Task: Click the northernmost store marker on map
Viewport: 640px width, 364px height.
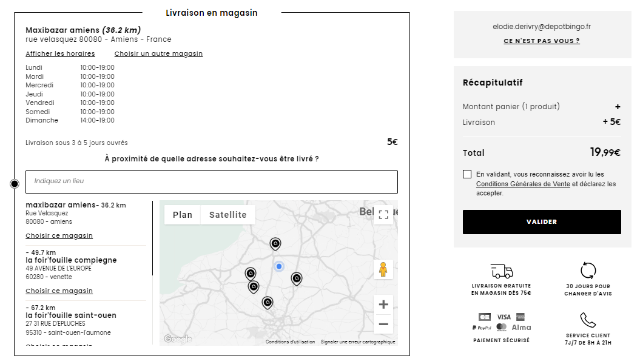Action: pyautogui.click(x=275, y=244)
